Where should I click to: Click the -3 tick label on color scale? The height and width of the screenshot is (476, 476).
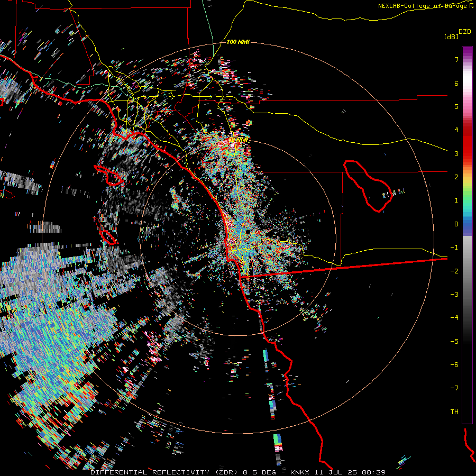tap(454, 295)
